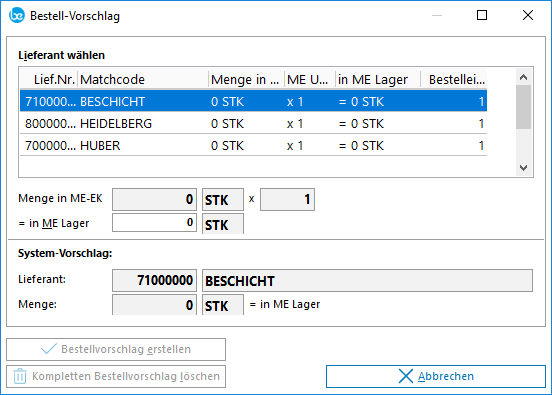Click the Menge in ME-EK quantity field
Image resolution: width=552 pixels, height=395 pixels.
pos(154,199)
